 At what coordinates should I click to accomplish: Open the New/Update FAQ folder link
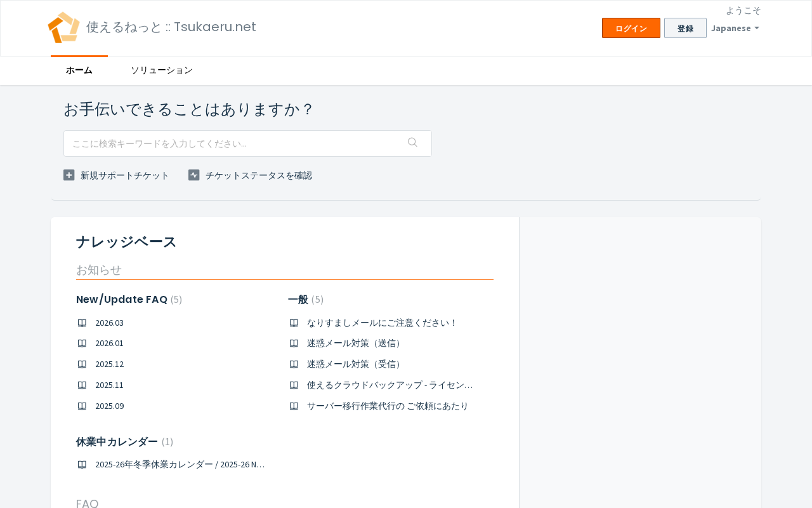[x=122, y=299]
